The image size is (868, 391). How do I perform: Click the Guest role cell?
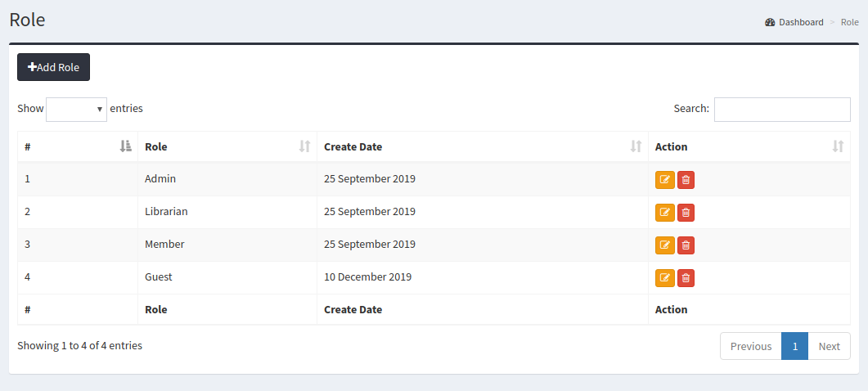[227, 277]
